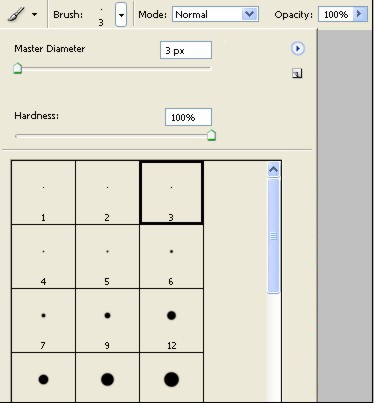This screenshot has width=374, height=403.
Task: Click the Brush tool preset icon
Action: [16, 14]
